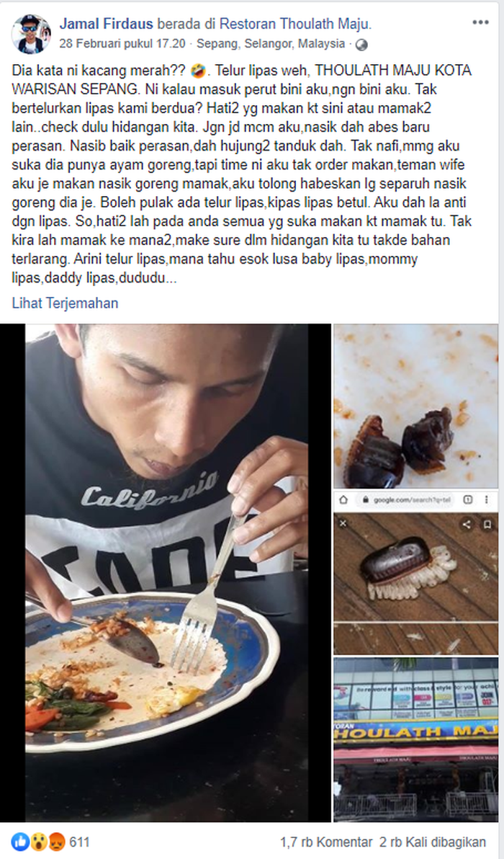The image size is (504, 859).
Task: Click the home icon in browser screenshot
Action: (343, 499)
